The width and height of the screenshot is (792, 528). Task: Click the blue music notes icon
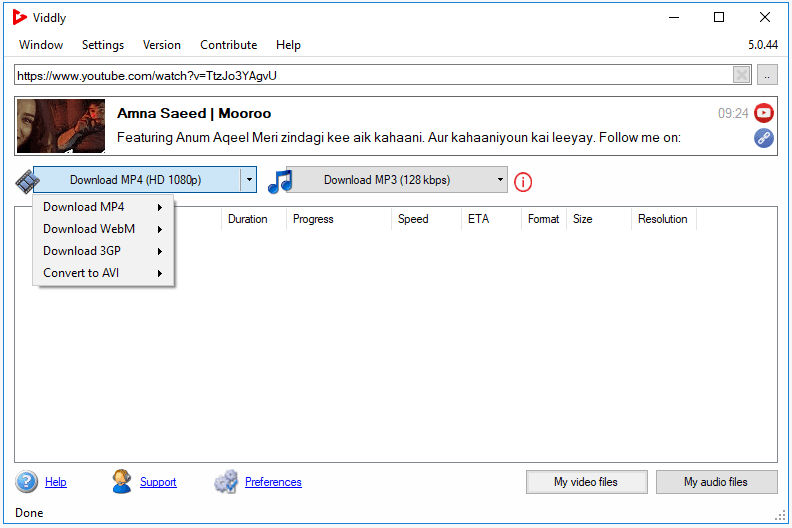click(x=280, y=181)
